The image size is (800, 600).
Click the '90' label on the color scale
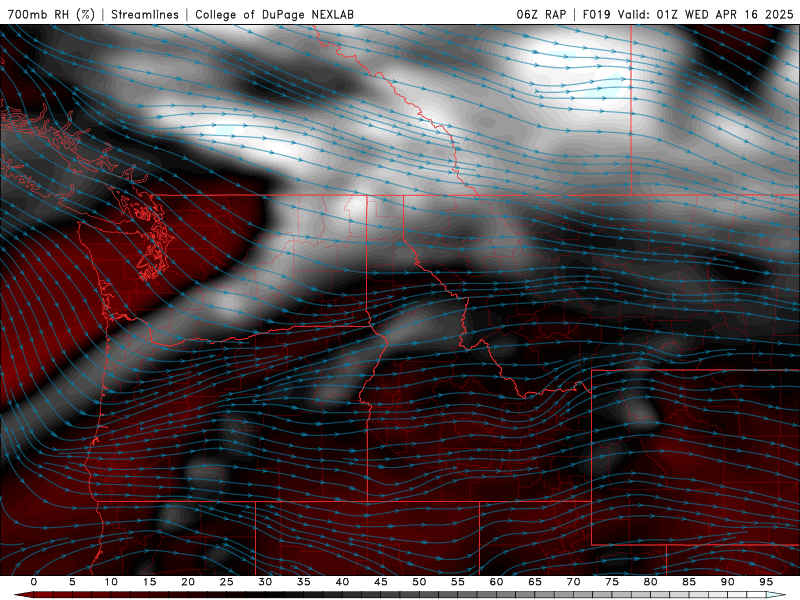point(727,582)
